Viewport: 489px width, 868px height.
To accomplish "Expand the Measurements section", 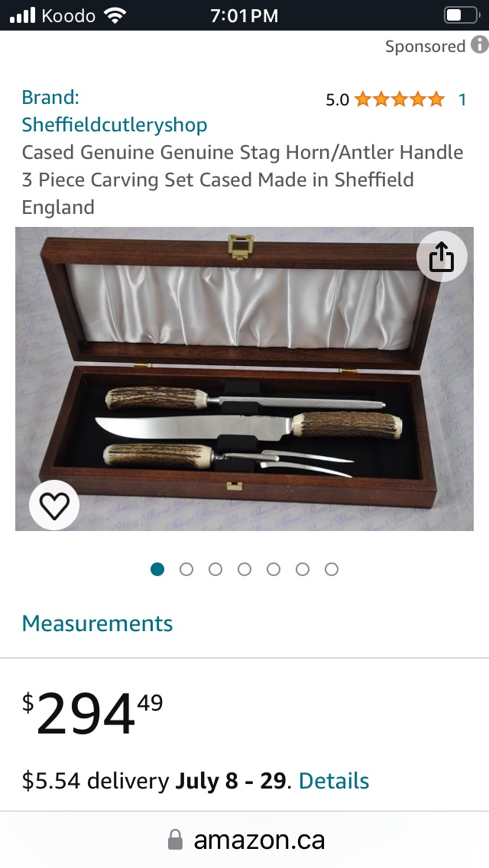I will (97, 623).
